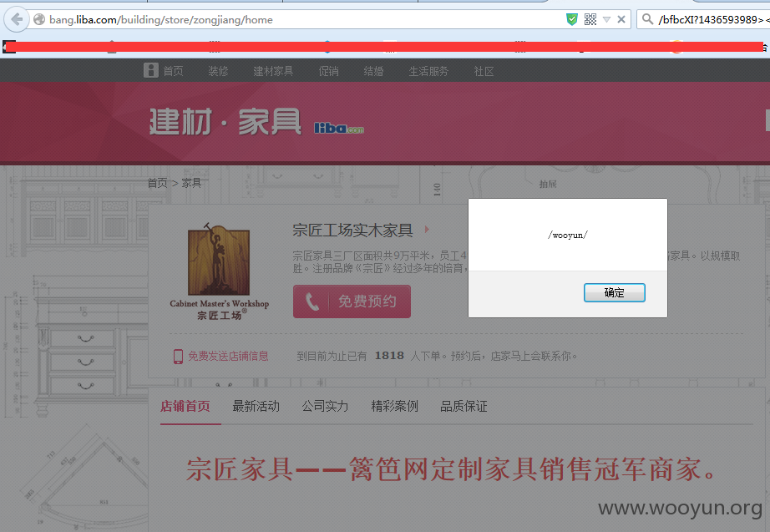Open the 宗匠工场实木家具 store title
770x532 pixels.
[352, 230]
